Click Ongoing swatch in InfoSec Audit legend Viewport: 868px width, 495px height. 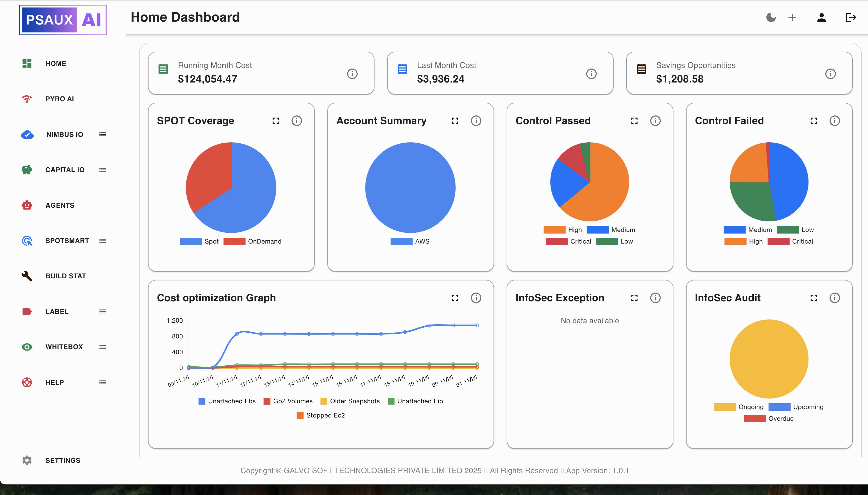point(725,407)
